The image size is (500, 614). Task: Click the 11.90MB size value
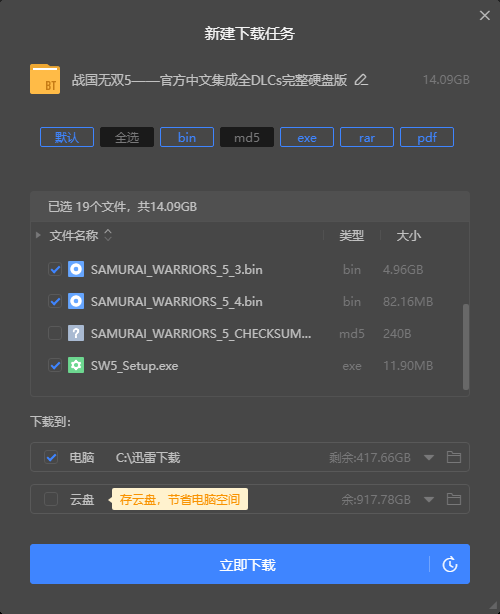pyautogui.click(x=408, y=366)
